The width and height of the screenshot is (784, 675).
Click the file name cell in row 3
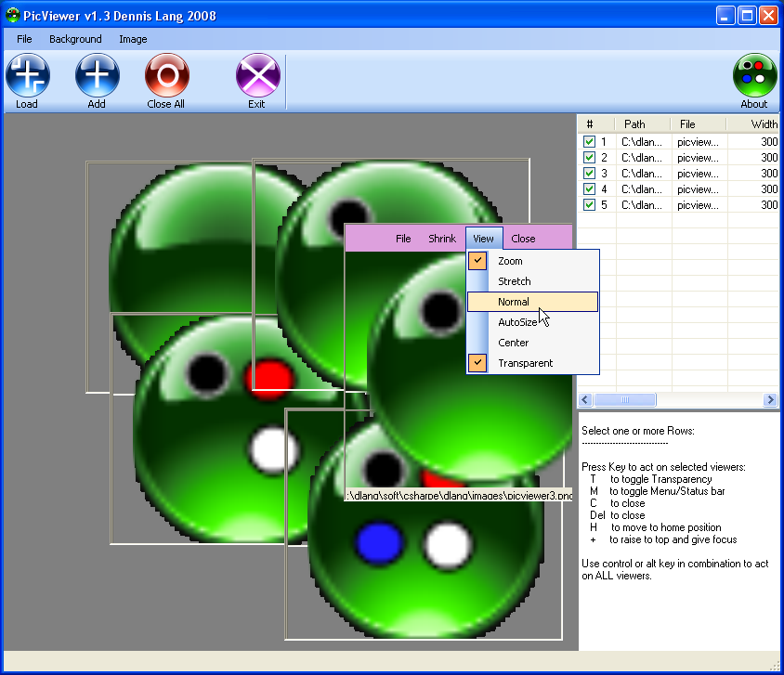pyautogui.click(x=698, y=174)
